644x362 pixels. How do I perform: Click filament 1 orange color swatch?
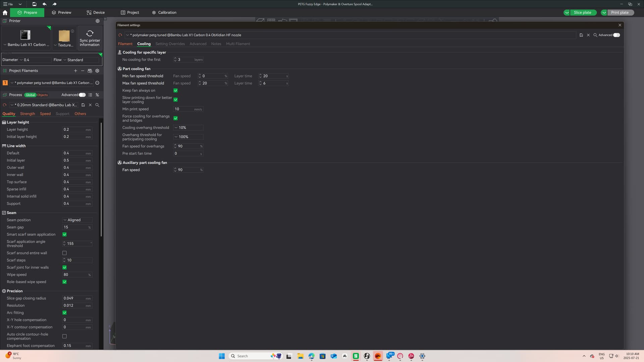point(5,83)
